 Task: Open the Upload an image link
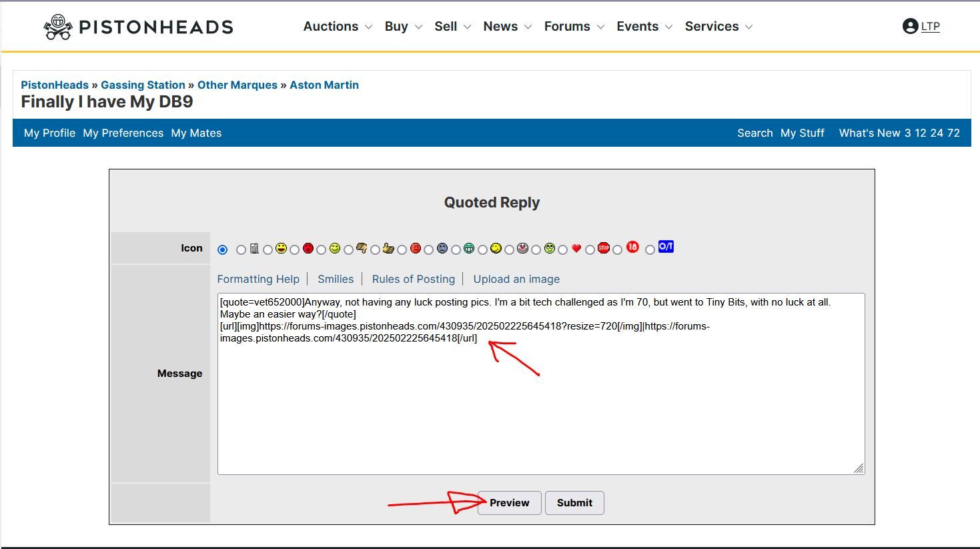516,280
